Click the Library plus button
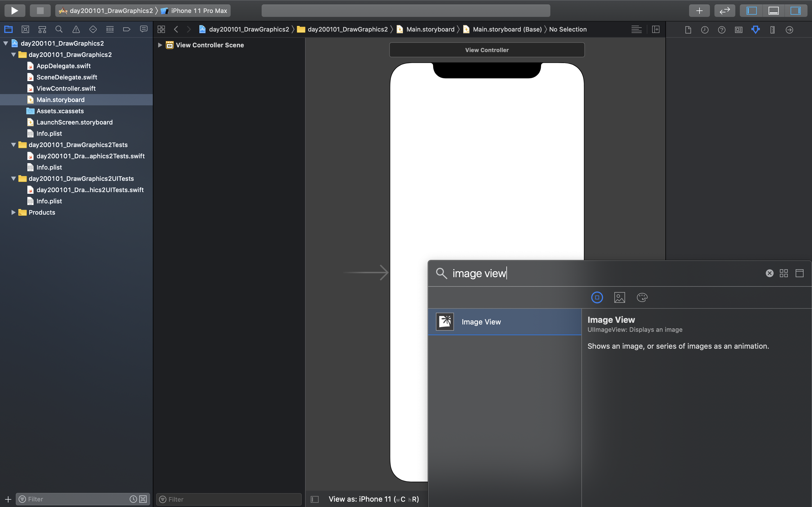 tap(699, 11)
